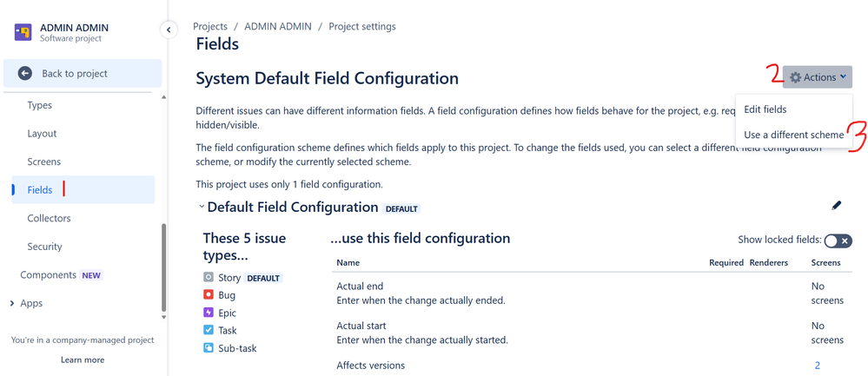The height and width of the screenshot is (376, 868).
Task: Click the pencil edit icon for Default Field Configuration
Action: pos(837,206)
